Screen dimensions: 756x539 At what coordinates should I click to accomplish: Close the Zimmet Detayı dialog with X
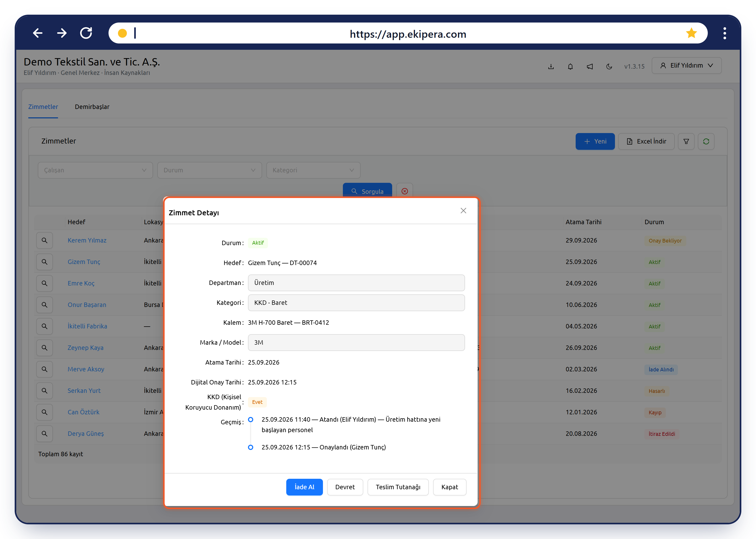pyautogui.click(x=463, y=211)
